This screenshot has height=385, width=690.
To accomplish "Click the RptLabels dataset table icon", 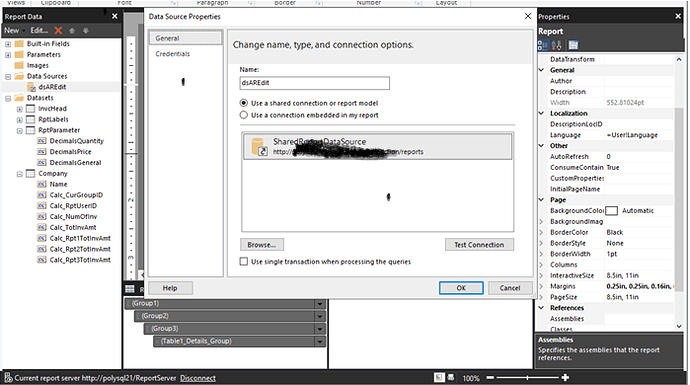I will coord(30,119).
